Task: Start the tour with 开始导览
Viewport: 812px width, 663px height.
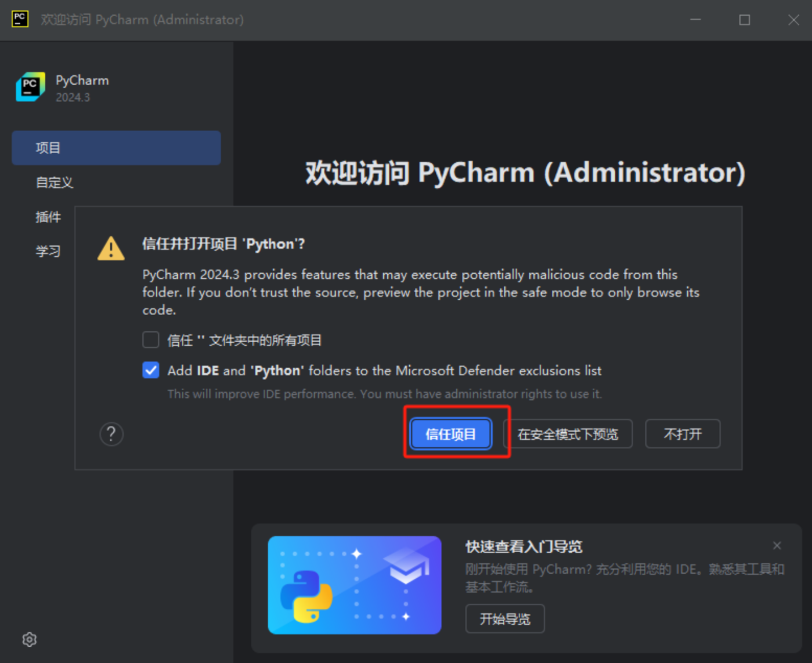Action: (x=505, y=619)
